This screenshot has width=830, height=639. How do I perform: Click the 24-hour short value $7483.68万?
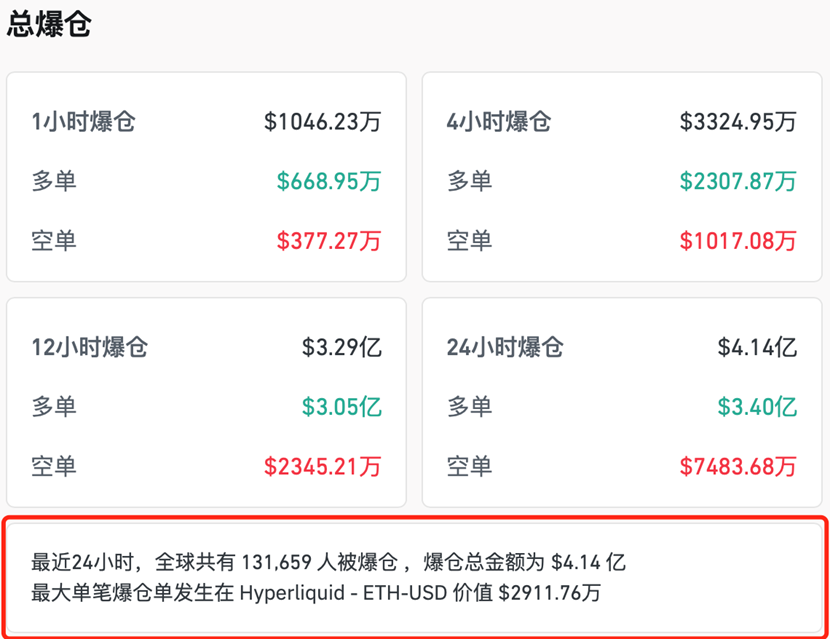click(738, 466)
